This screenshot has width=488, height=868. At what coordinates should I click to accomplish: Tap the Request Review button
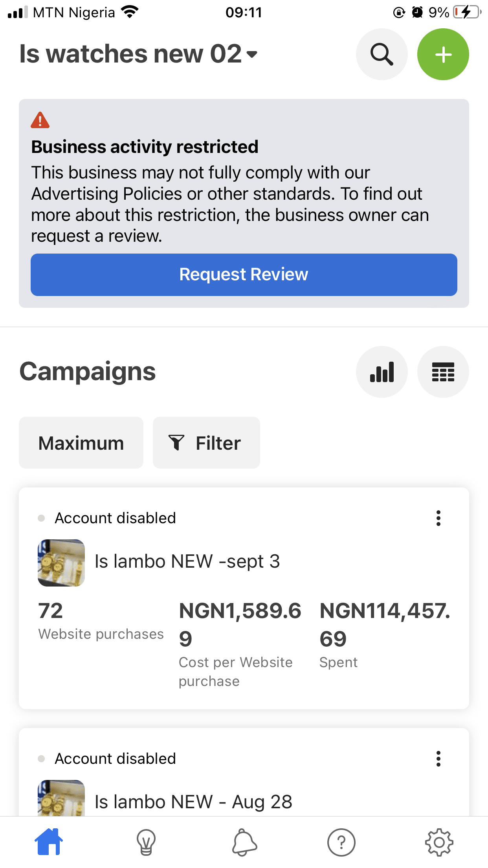(244, 275)
